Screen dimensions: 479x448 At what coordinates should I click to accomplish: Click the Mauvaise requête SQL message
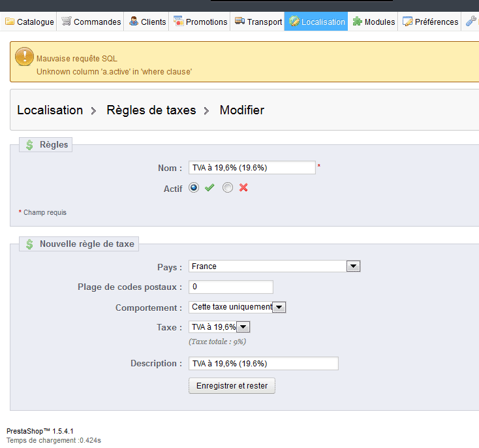[x=77, y=58]
